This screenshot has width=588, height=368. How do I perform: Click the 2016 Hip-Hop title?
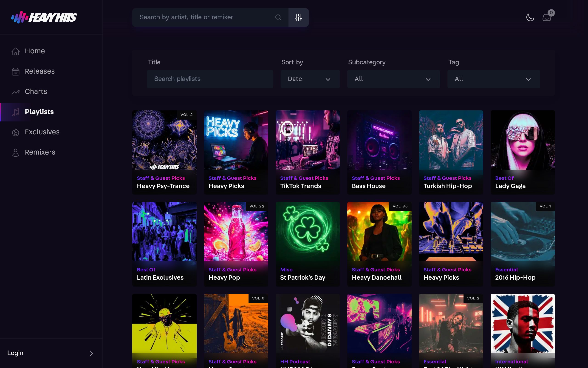tap(515, 278)
